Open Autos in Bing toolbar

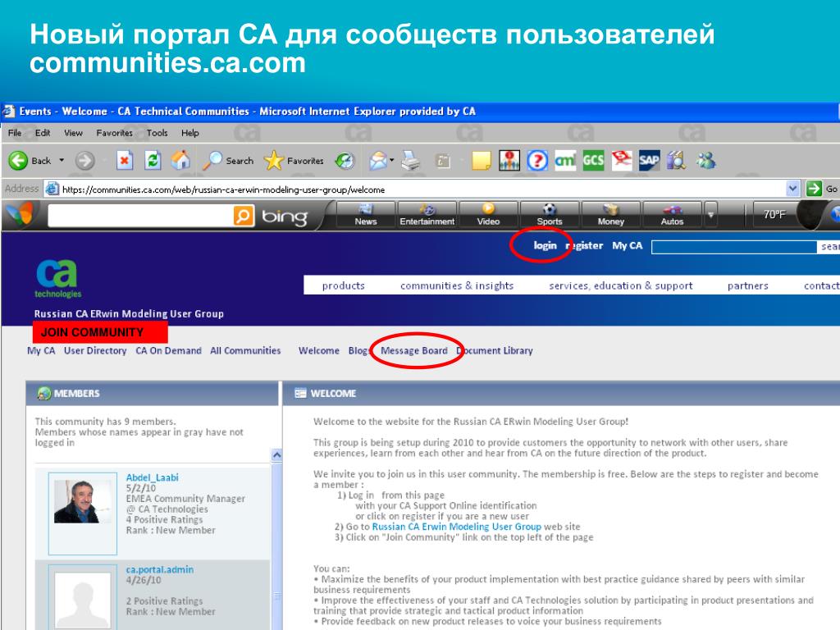click(672, 215)
